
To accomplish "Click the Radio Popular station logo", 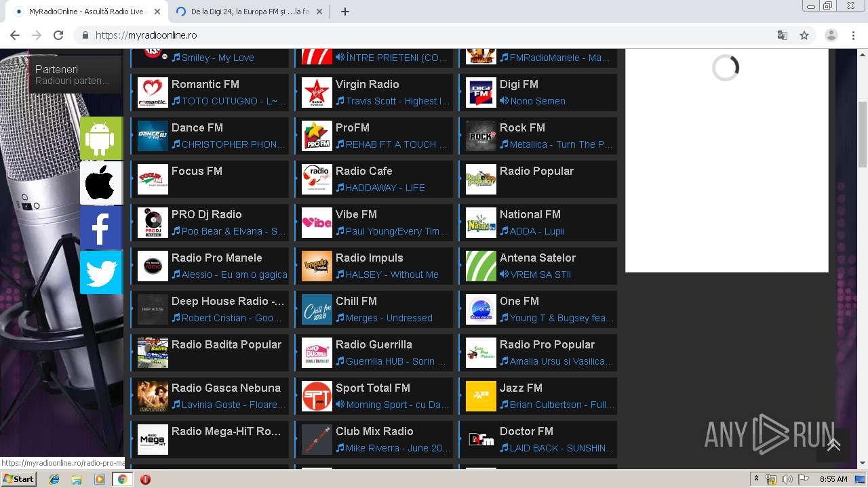I will point(481,180).
